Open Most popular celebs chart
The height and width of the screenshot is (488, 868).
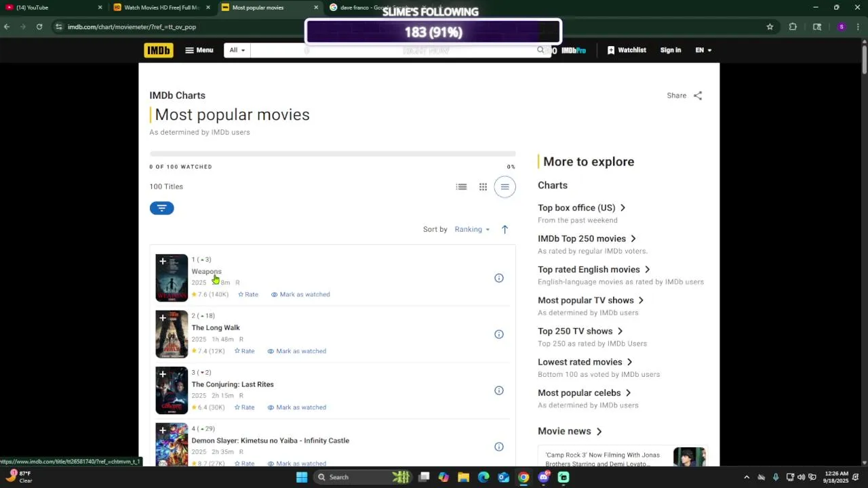coord(585,393)
